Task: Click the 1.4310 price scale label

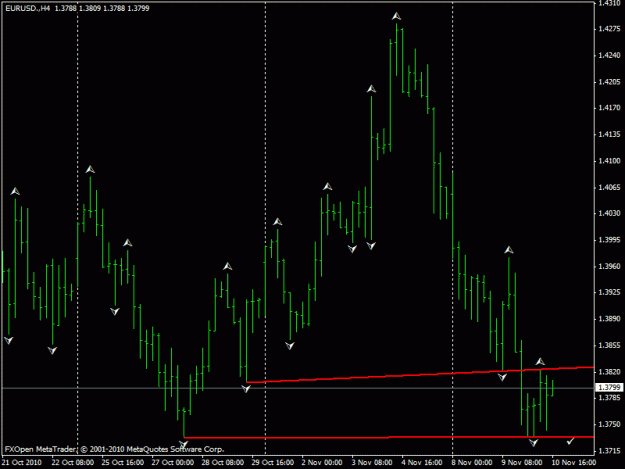Action: point(609,3)
